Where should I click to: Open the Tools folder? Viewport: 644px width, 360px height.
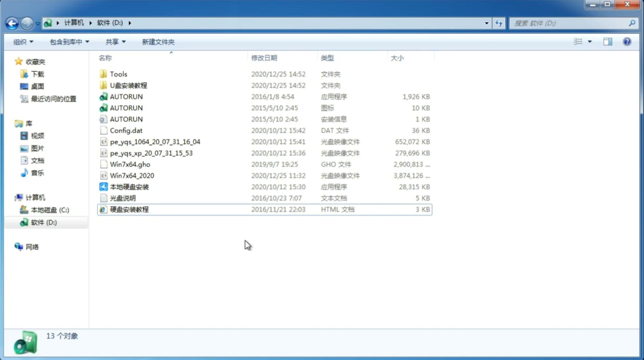pyautogui.click(x=118, y=74)
